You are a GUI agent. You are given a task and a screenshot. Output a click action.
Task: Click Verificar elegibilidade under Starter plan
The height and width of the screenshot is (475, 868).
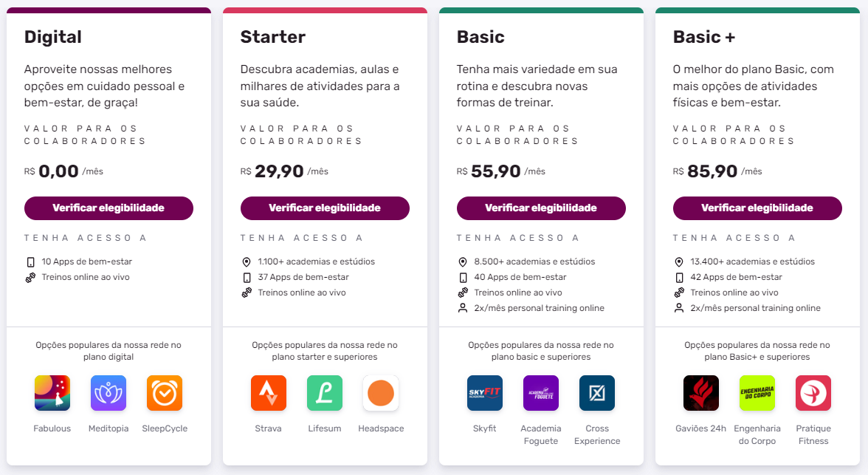tap(325, 208)
